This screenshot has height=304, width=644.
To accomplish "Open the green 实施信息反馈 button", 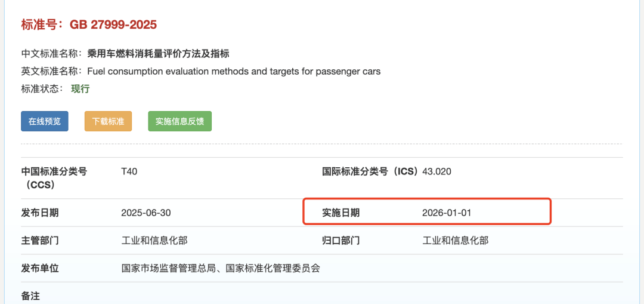I will 179,121.
